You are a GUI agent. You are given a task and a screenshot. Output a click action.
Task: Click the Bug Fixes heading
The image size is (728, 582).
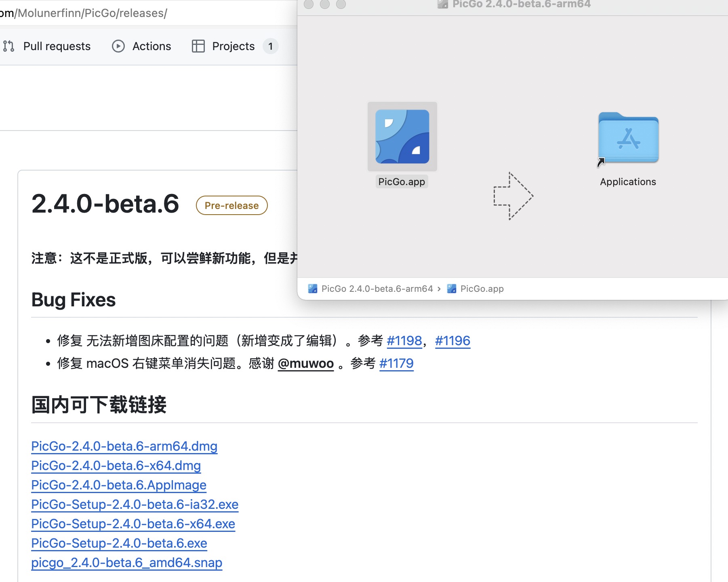click(x=74, y=300)
